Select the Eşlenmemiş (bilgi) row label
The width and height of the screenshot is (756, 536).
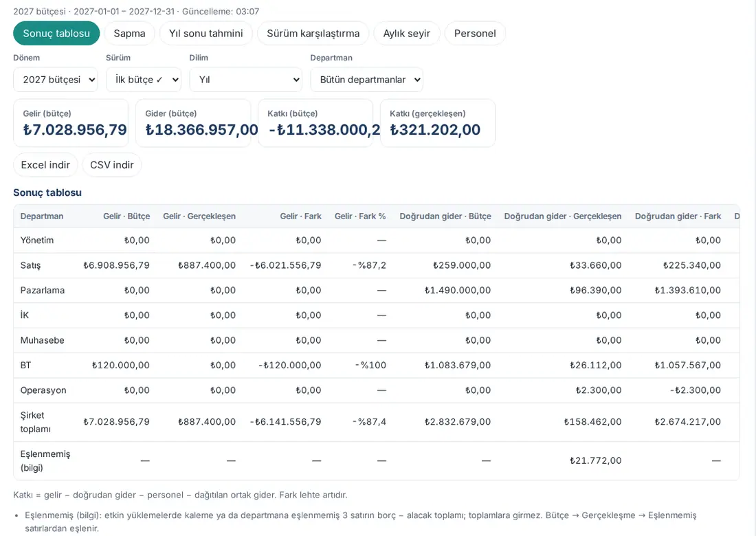point(45,460)
